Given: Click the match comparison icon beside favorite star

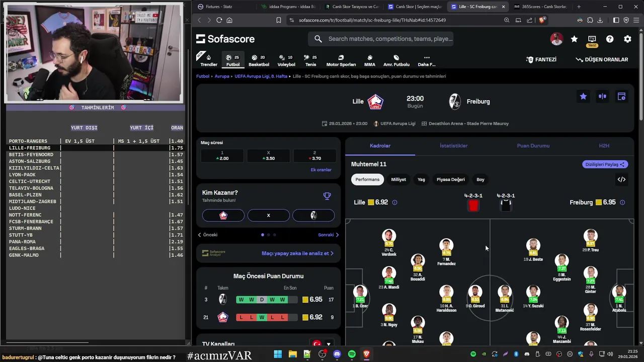Looking at the screenshot, I should tap(602, 97).
